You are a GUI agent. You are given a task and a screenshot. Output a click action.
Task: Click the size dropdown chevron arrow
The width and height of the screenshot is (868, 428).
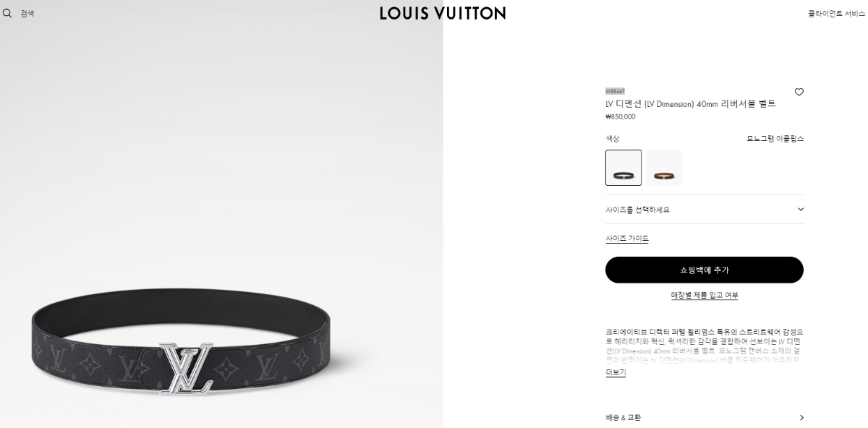[x=800, y=210]
